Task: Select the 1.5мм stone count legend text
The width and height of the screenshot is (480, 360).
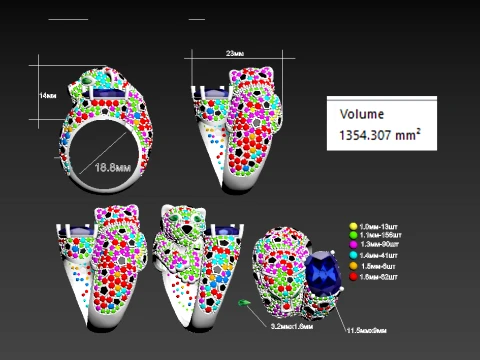Action: click(x=378, y=266)
